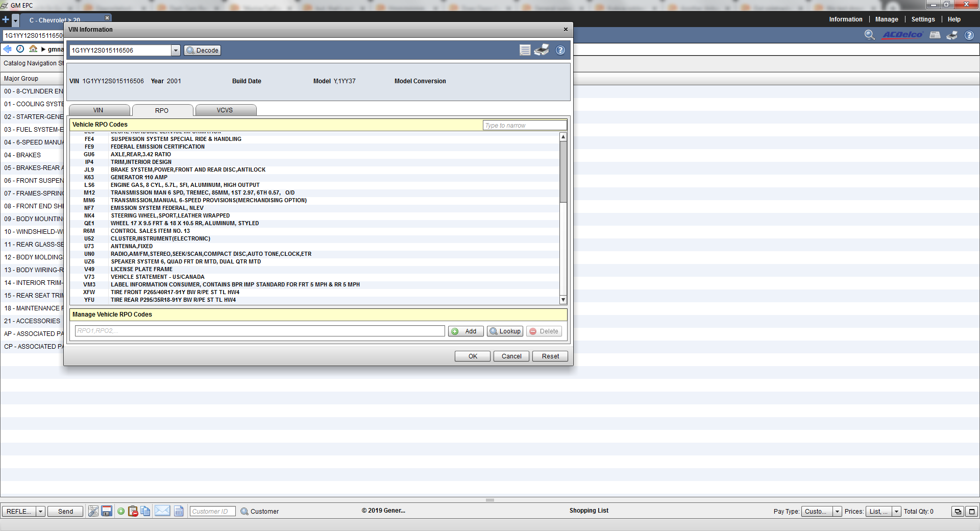Screen dimensions: 980x531
Task: Click the copy documents icon
Action: tap(145, 511)
